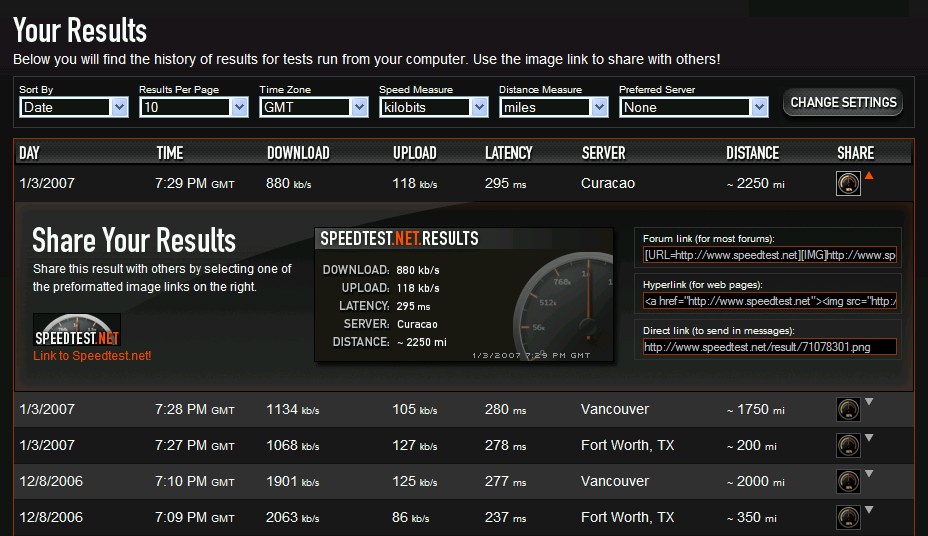The width and height of the screenshot is (928, 536).
Task: Click the SHARE column header
Action: [x=856, y=153]
